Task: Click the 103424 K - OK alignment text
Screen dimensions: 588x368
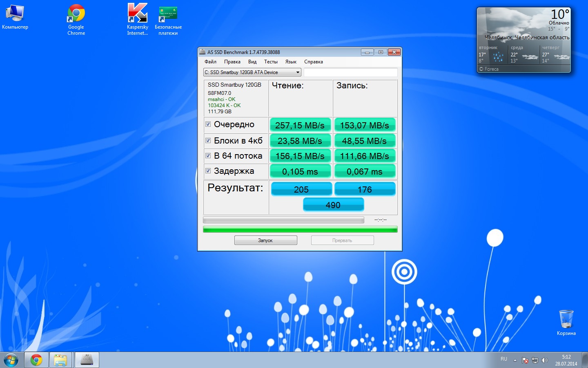Action: pos(224,105)
